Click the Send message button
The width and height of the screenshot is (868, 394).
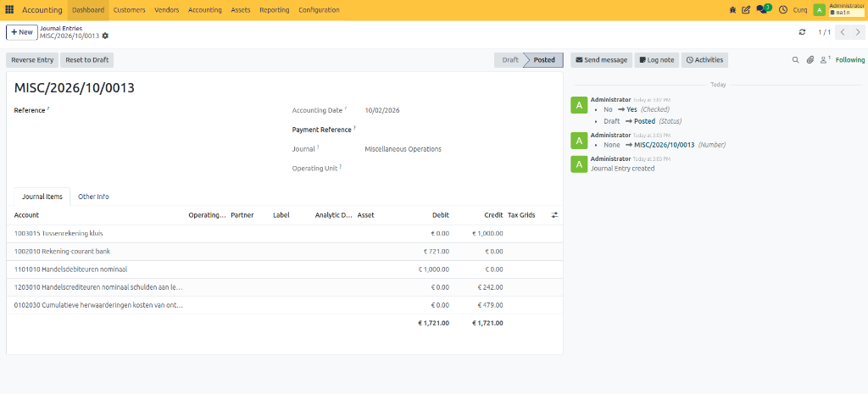point(602,60)
